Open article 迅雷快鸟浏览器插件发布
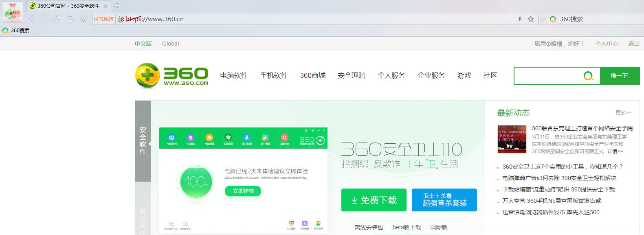Viewport: 644px width, 235px height. point(551,212)
